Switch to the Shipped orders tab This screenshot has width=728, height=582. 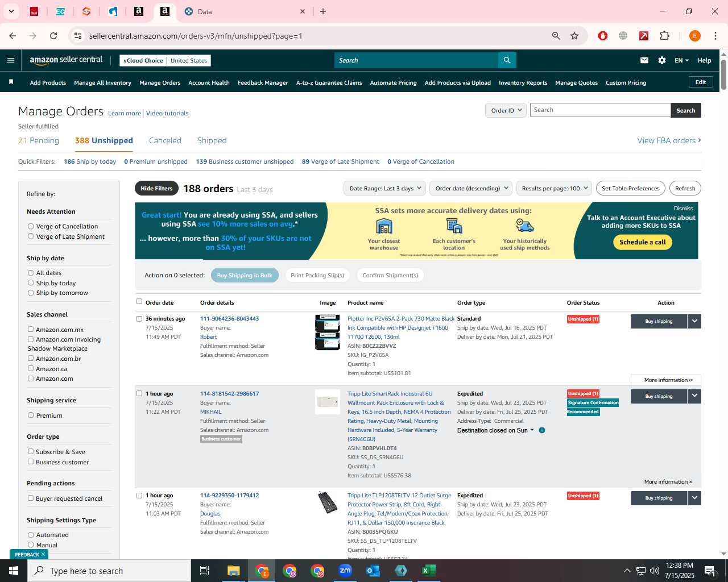(x=212, y=140)
